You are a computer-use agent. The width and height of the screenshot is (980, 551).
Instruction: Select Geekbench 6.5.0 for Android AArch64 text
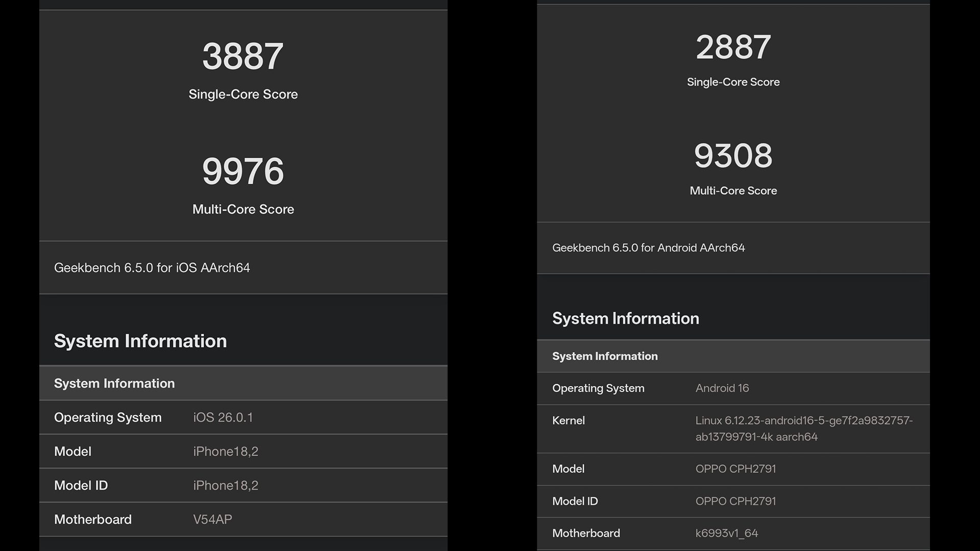click(x=648, y=248)
